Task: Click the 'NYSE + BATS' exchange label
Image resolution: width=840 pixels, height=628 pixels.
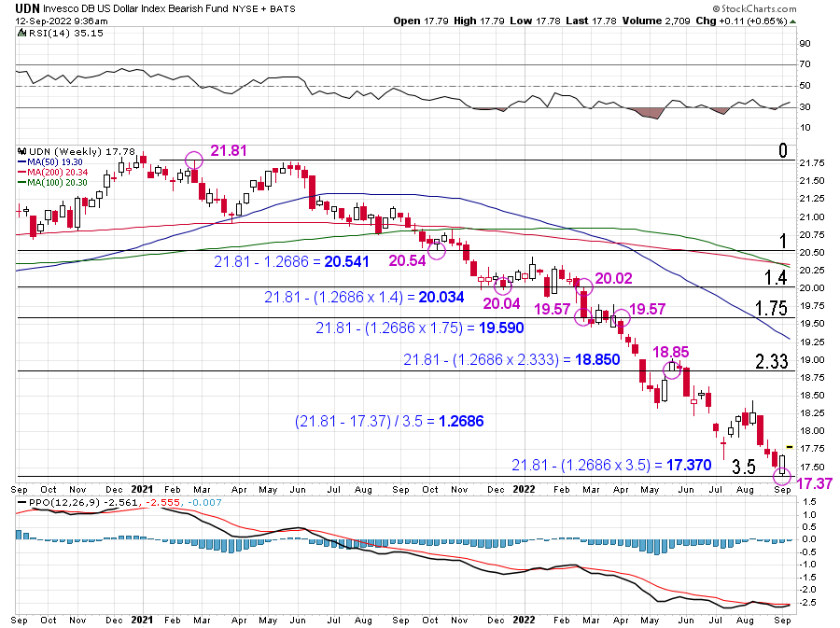Action: [x=264, y=9]
